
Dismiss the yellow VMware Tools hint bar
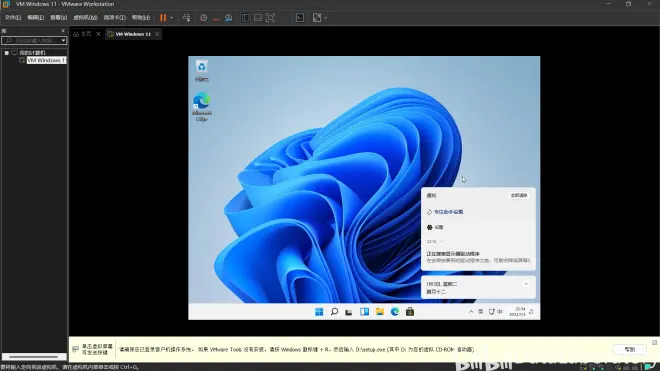655,342
